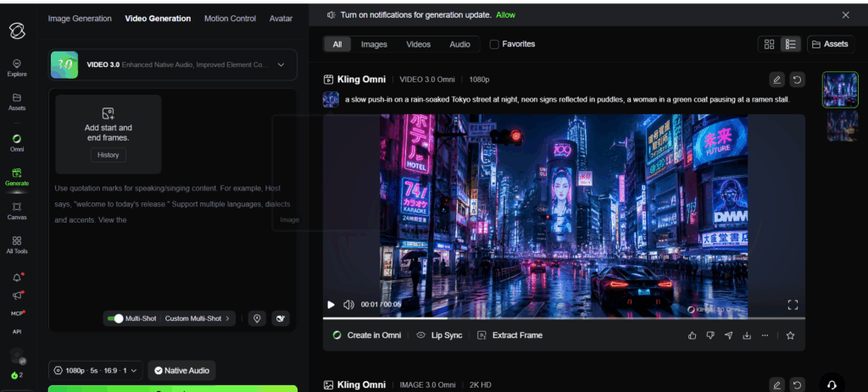
Task: Open the megaphone announcements icon
Action: coord(17,295)
